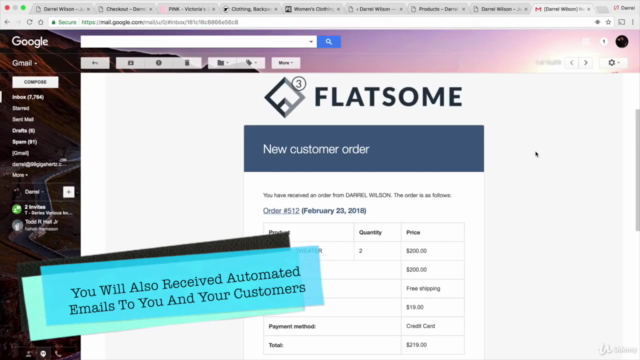640x360 pixels.
Task: Go to the browser home page
Action: point(40,22)
